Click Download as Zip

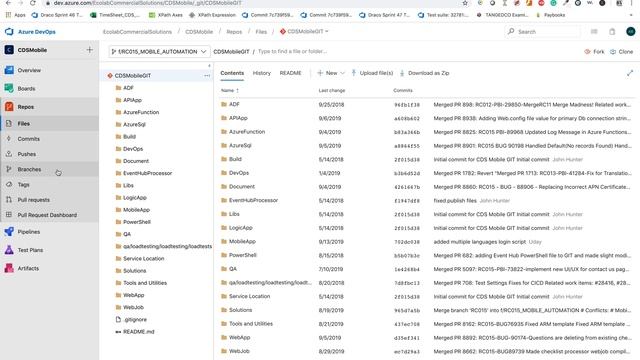[x=424, y=73]
